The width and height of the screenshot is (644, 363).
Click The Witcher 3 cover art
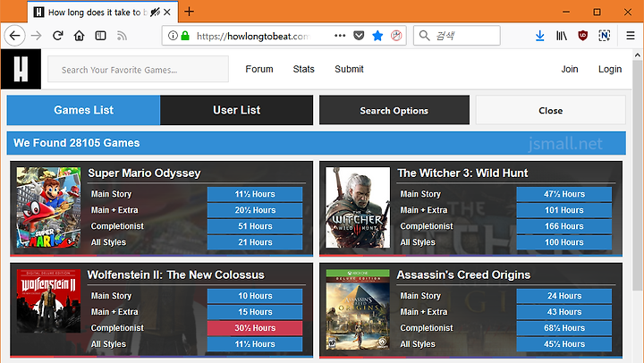[358, 207]
